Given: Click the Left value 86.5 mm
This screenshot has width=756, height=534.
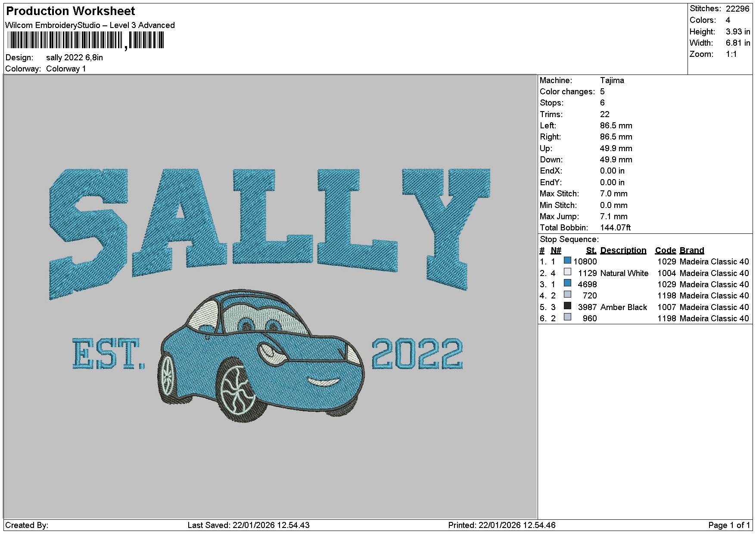Looking at the screenshot, I should (616, 126).
